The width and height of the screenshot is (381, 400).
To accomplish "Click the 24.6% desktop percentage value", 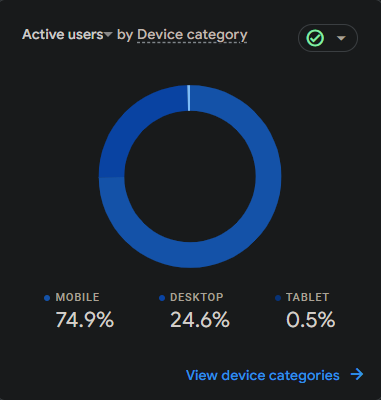I will pyautogui.click(x=200, y=320).
